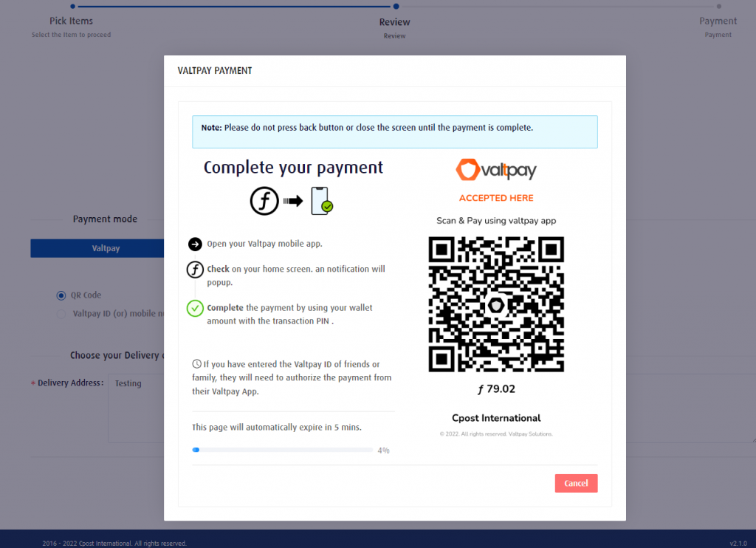The height and width of the screenshot is (548, 756).
Task: Click the Valtpay hexagon logo
Action: click(x=468, y=170)
